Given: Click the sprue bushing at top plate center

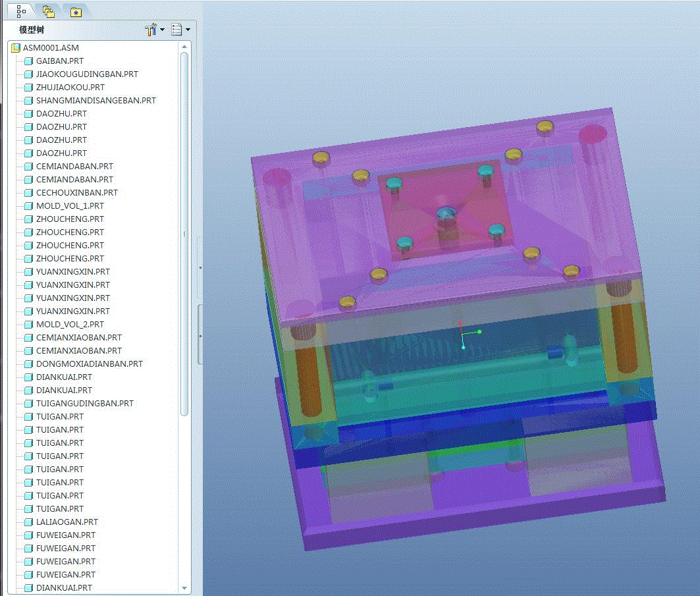Looking at the screenshot, I should [446, 213].
